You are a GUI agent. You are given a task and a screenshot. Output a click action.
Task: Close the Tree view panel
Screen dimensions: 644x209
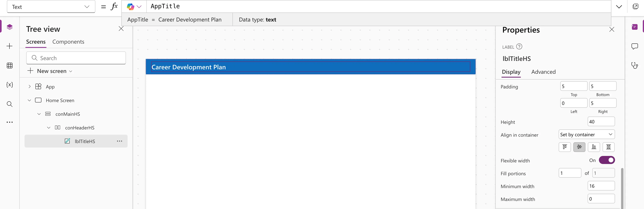[x=121, y=29]
